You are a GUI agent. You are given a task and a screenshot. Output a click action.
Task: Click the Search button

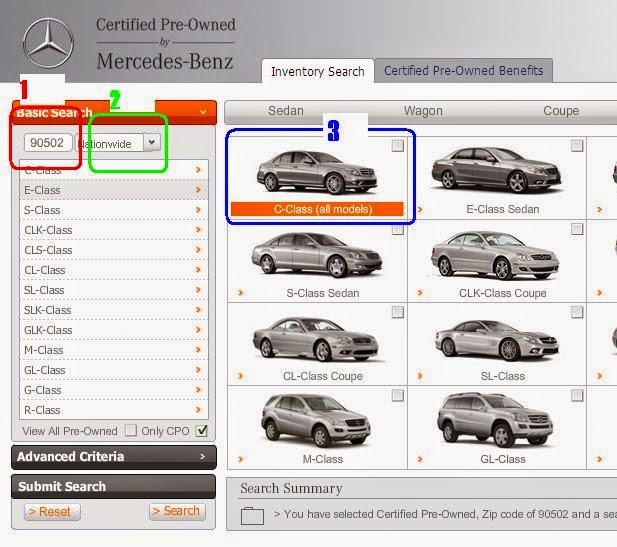(x=177, y=511)
